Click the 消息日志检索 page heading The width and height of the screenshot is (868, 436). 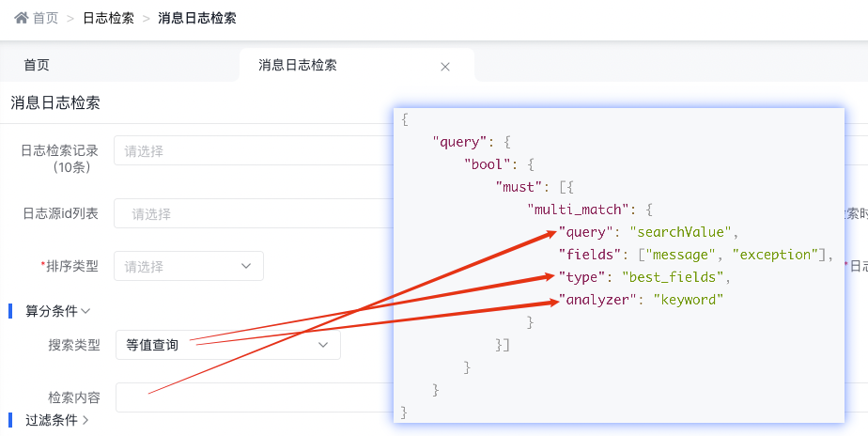coord(55,103)
